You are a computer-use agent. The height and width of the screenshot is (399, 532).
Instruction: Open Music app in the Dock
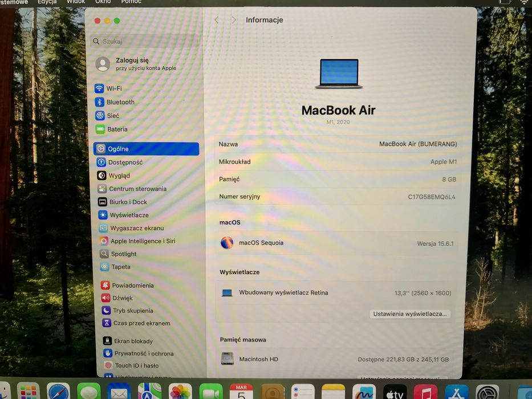pos(425,393)
